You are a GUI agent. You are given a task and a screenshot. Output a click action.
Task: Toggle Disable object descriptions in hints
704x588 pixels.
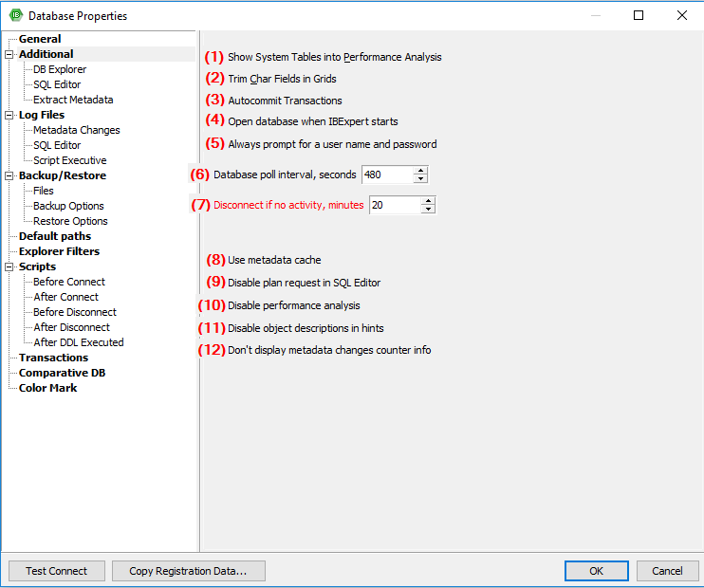coord(306,328)
